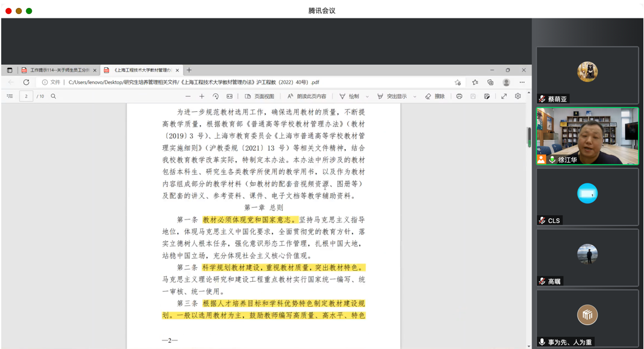Toggle the Page view (页面视图) mode
Image resolution: width=644 pixels, height=349 pixels.
[260, 97]
